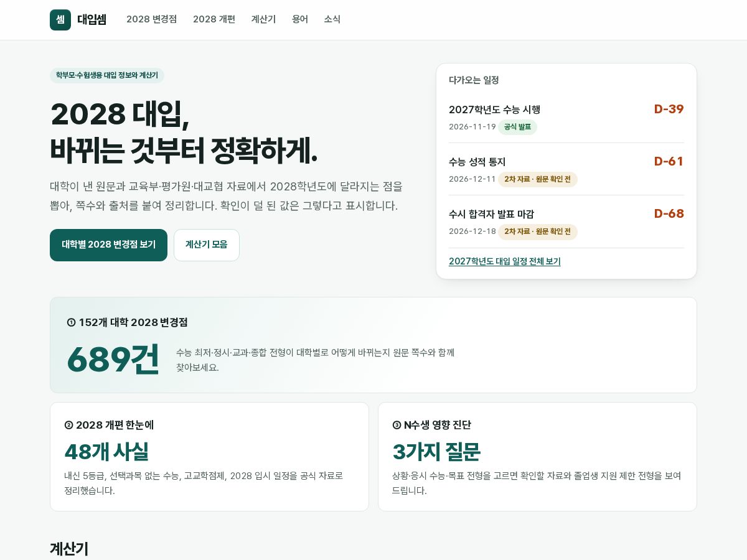
Task: Open the 2028 변경점 nav menu
Action: (151, 19)
